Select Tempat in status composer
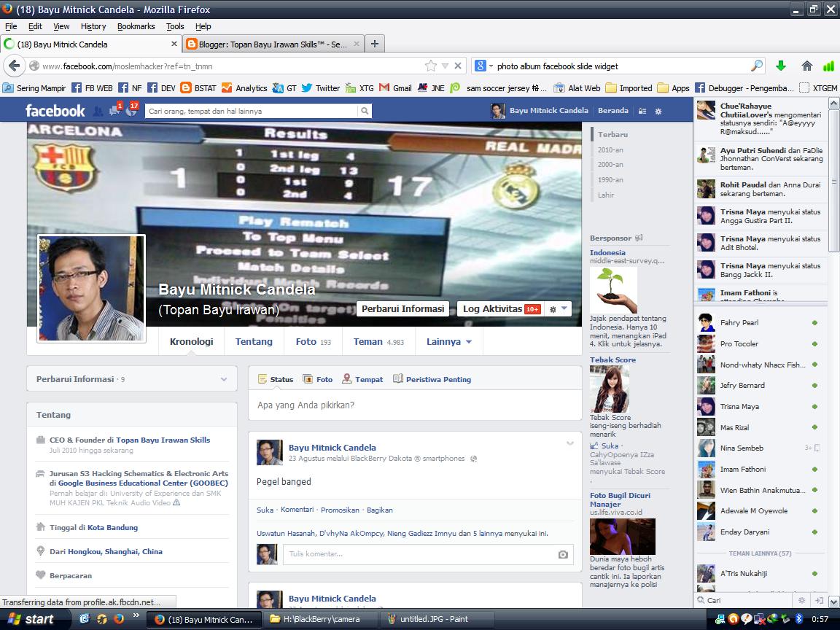 362,379
